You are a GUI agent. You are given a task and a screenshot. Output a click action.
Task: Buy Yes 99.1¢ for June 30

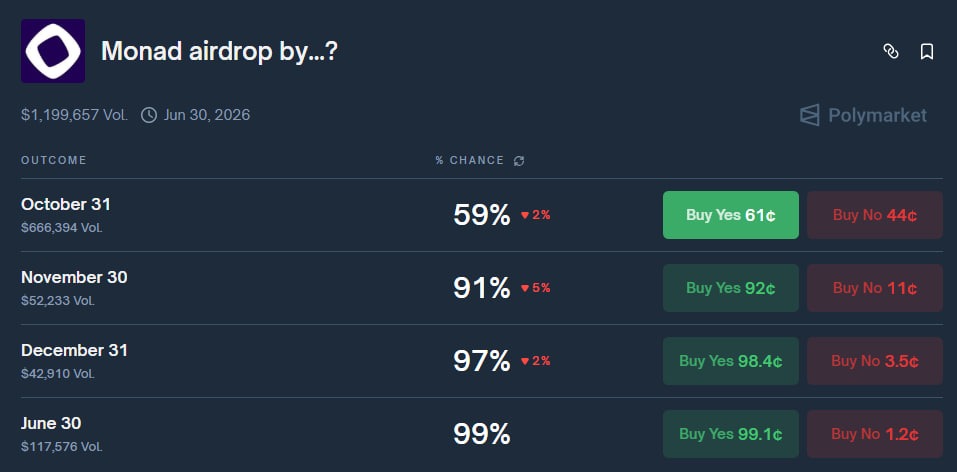730,434
